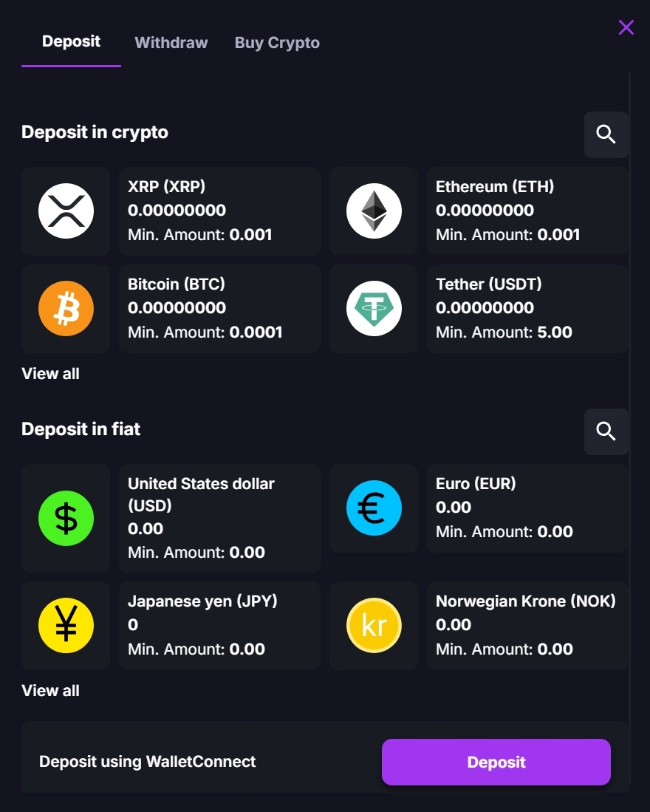Screen dimensions: 650x812
Task: Close the deposit dialog
Action: pyautogui.click(x=626, y=28)
